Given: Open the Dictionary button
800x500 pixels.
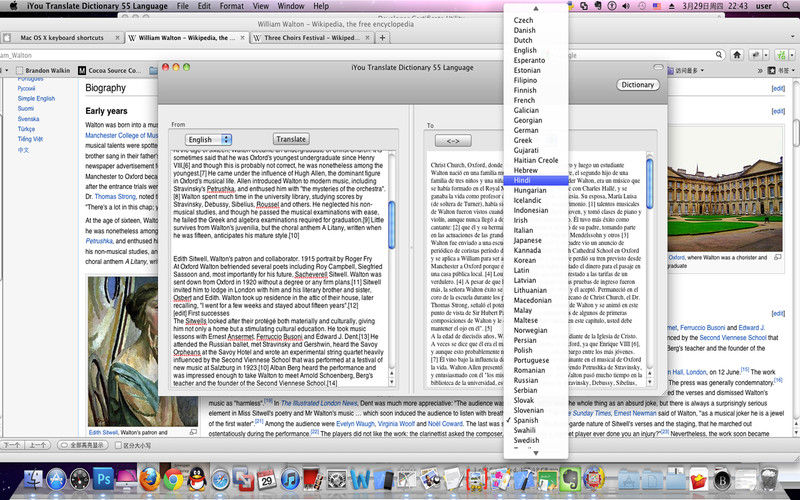Looking at the screenshot, I should 638,85.
